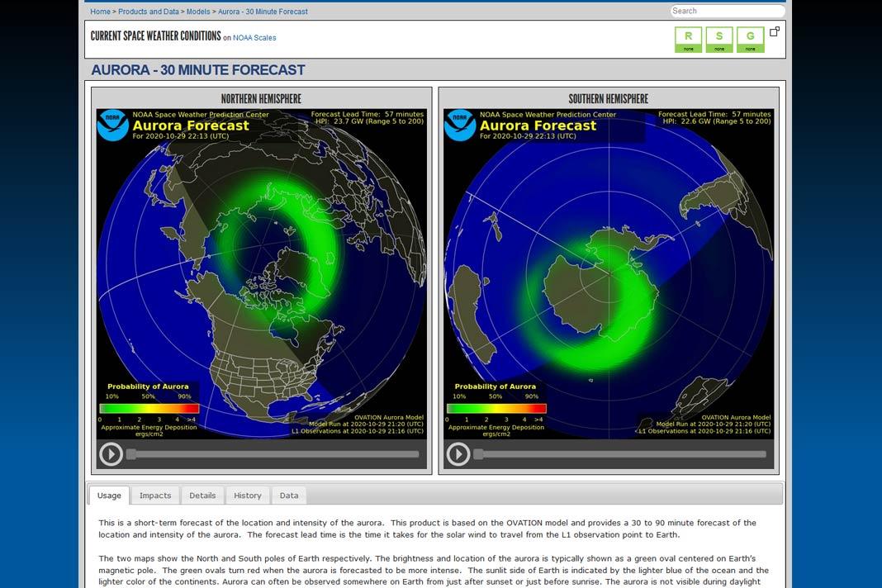Click the CURRENT SPACE WEATHER CONDITIONS title
882x588 pixels.
pos(156,36)
